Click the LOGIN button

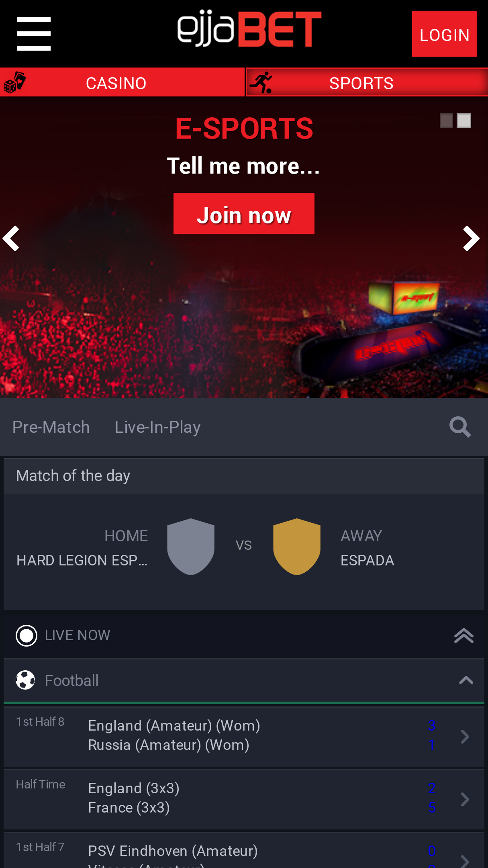click(x=444, y=34)
